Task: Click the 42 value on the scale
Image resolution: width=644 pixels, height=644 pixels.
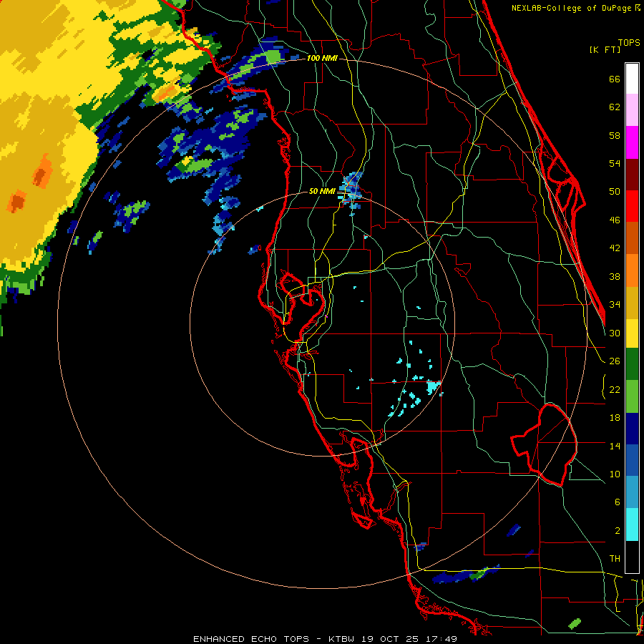Action: tap(615, 248)
